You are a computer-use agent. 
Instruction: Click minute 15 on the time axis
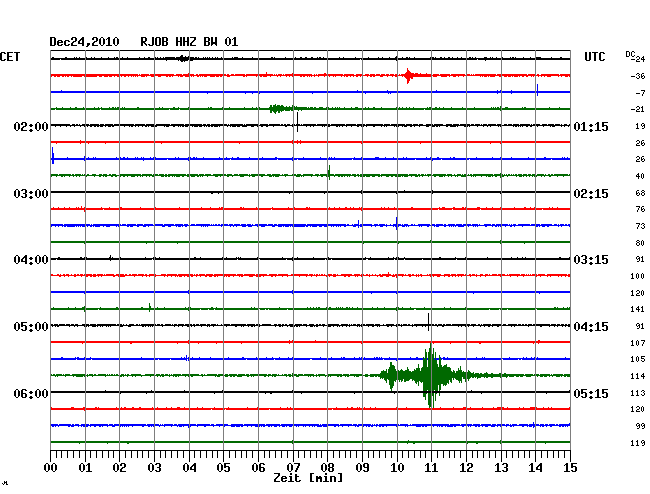pyautogui.click(x=570, y=468)
